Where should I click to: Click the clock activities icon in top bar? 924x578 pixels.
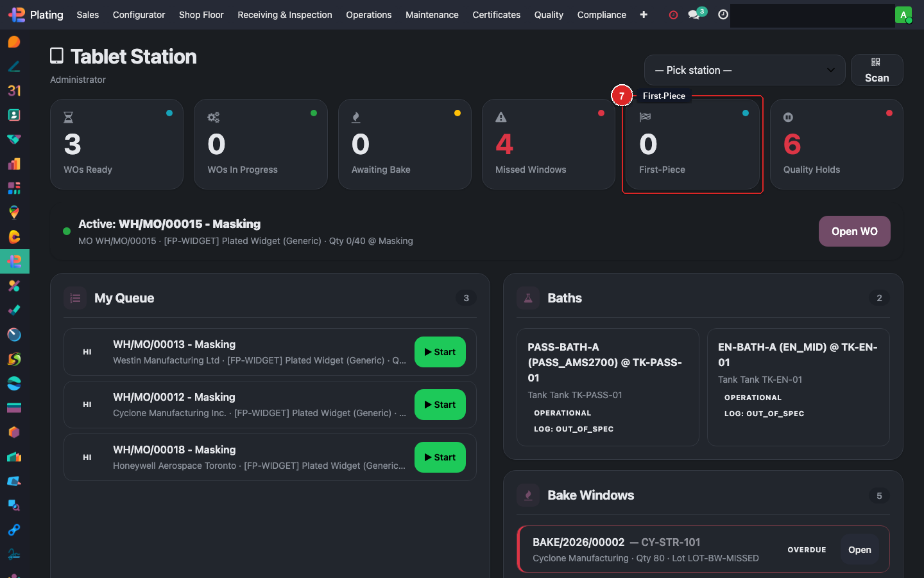(723, 15)
